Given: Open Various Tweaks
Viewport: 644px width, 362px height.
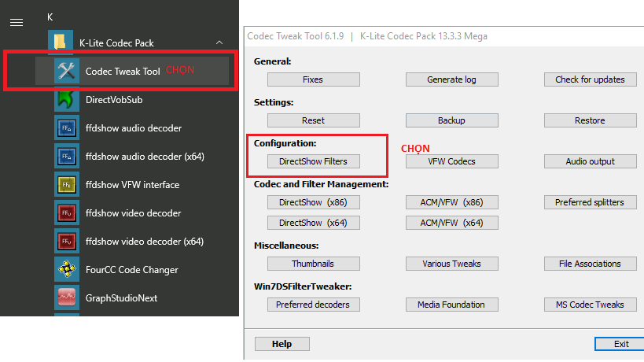Looking at the screenshot, I should coord(452,264).
